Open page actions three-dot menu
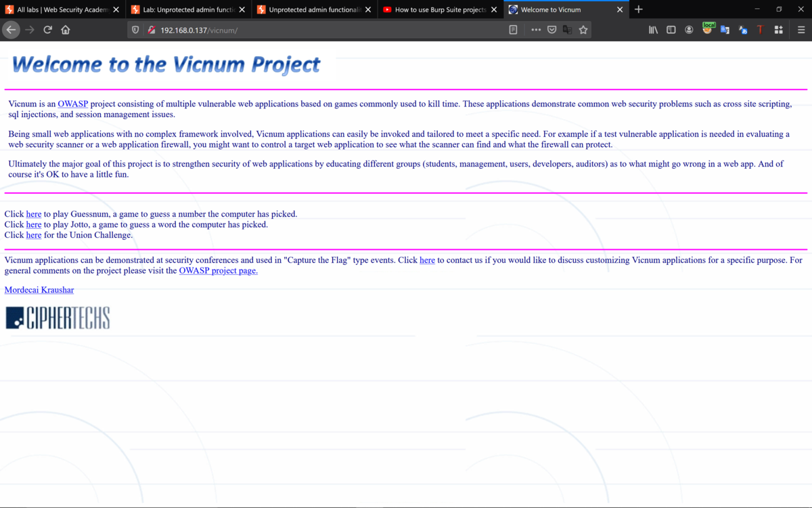 [536, 30]
